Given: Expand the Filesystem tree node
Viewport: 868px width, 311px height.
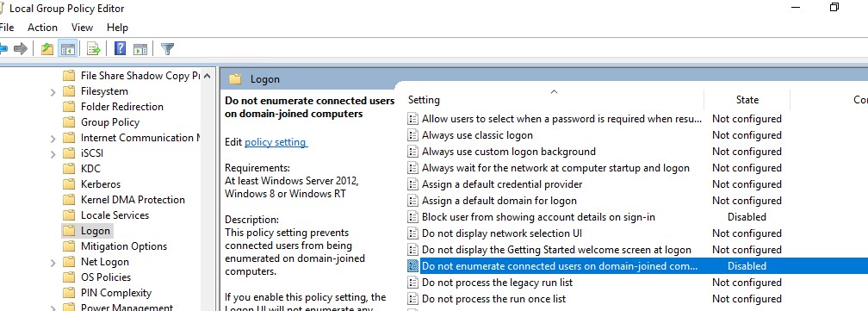Looking at the screenshot, I should click(53, 92).
